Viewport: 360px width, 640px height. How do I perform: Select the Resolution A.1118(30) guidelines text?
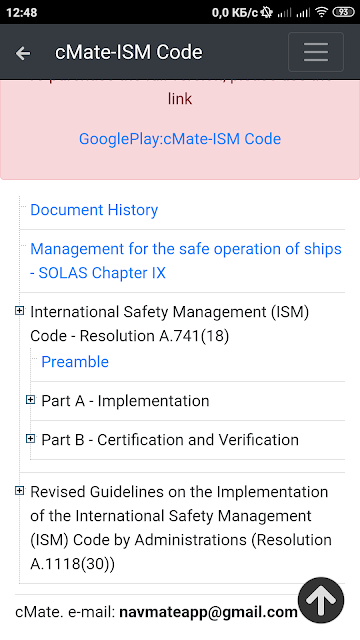[181, 528]
